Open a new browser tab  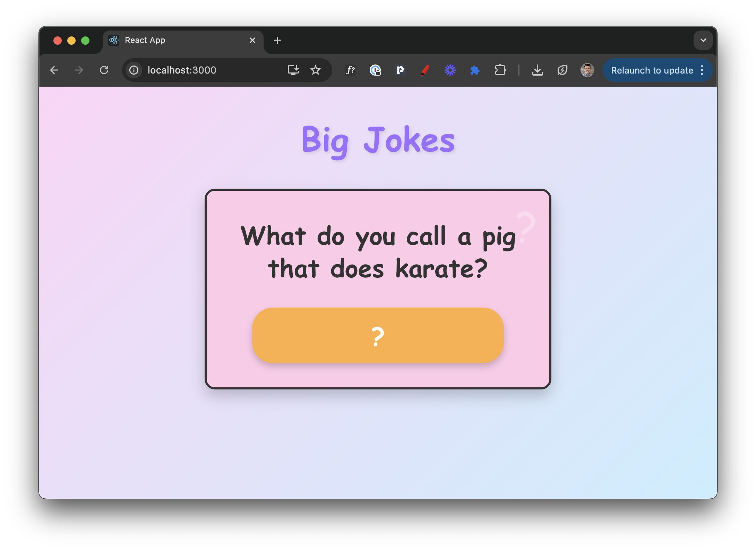tap(277, 40)
